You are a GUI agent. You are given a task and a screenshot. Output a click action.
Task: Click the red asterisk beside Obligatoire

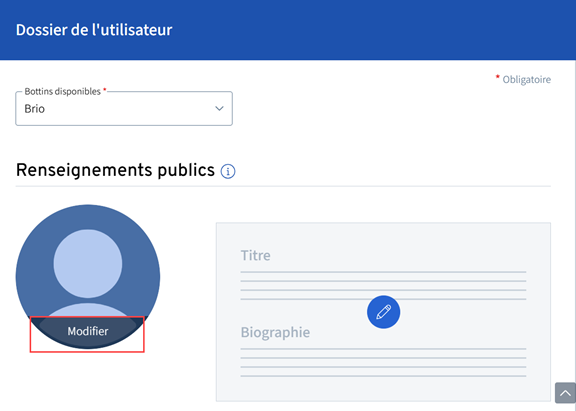click(498, 77)
